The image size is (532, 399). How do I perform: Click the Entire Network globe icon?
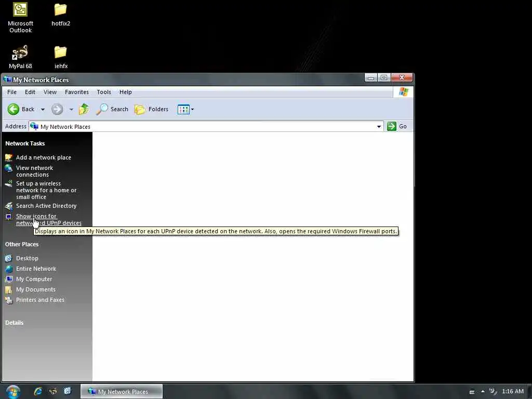8,269
